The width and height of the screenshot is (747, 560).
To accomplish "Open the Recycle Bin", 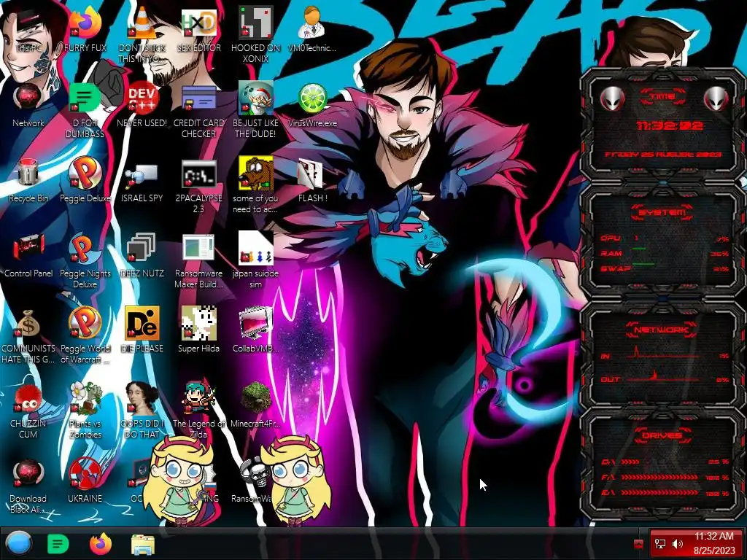I will (x=28, y=180).
